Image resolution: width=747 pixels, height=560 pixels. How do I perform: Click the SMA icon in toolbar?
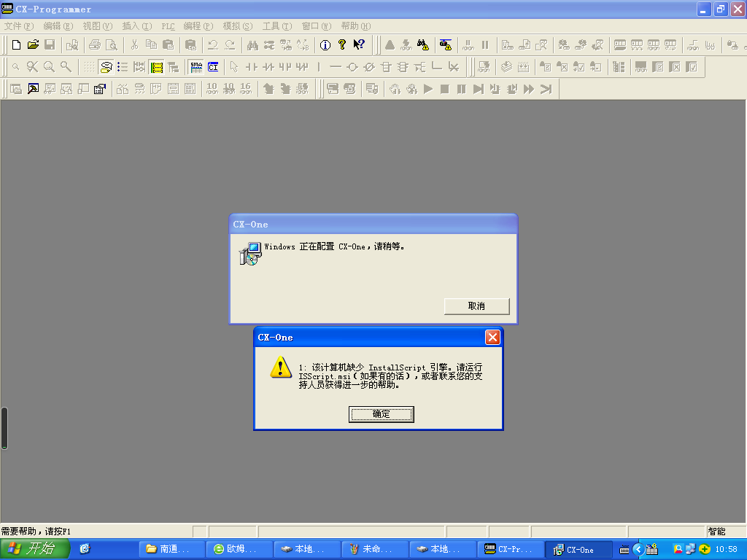coord(196,67)
